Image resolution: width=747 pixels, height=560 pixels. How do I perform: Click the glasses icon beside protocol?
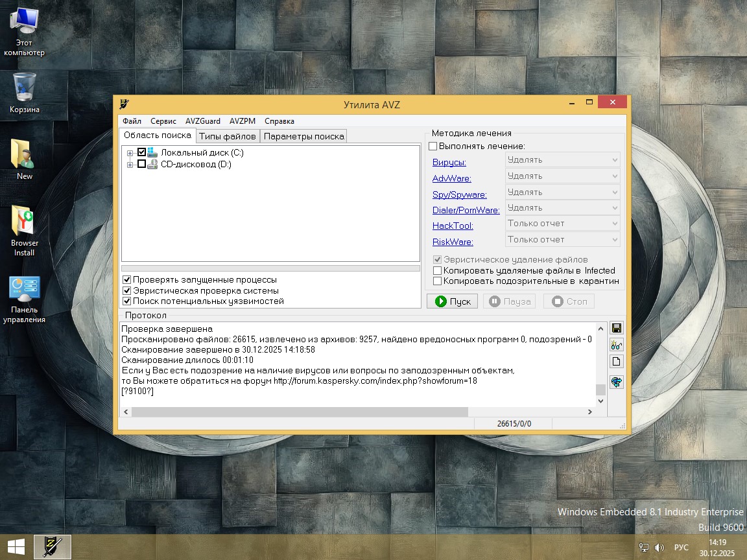tap(616, 345)
